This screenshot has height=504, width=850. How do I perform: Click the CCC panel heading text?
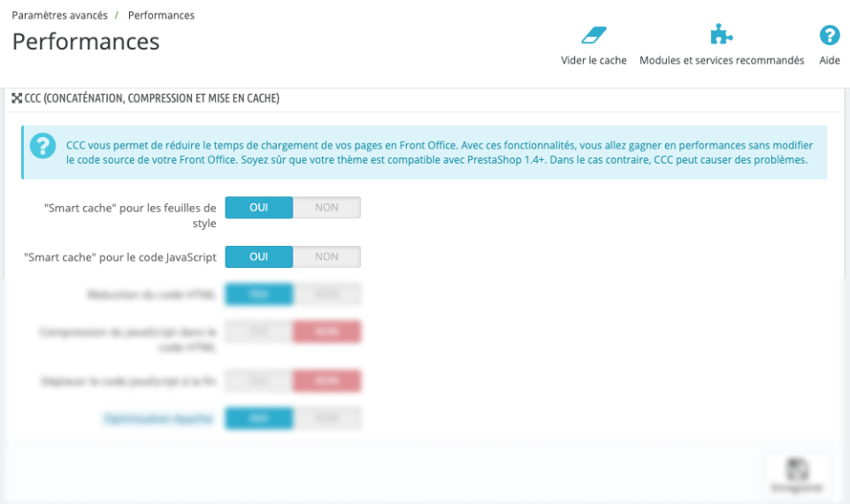pos(152,99)
